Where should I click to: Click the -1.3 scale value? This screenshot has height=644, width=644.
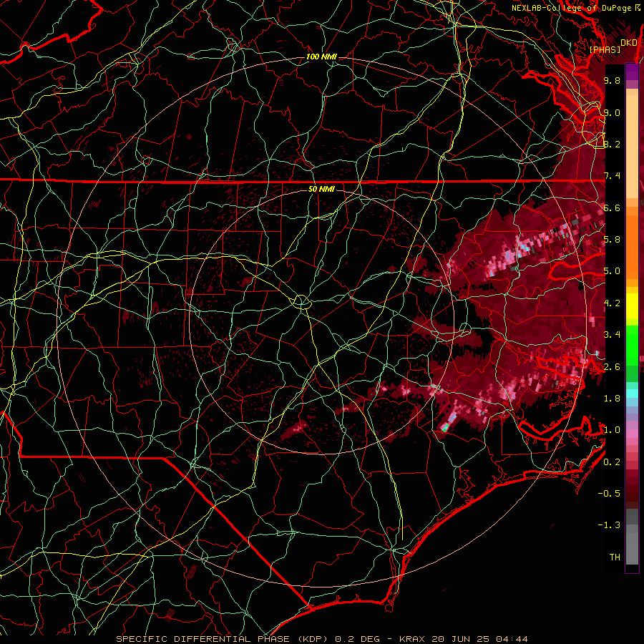point(609,525)
